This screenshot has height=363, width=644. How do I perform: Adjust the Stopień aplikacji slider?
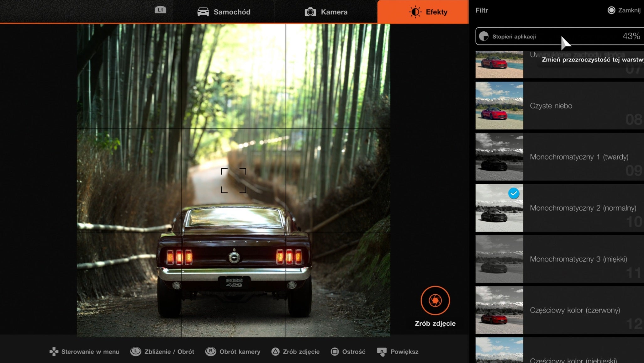(x=560, y=36)
